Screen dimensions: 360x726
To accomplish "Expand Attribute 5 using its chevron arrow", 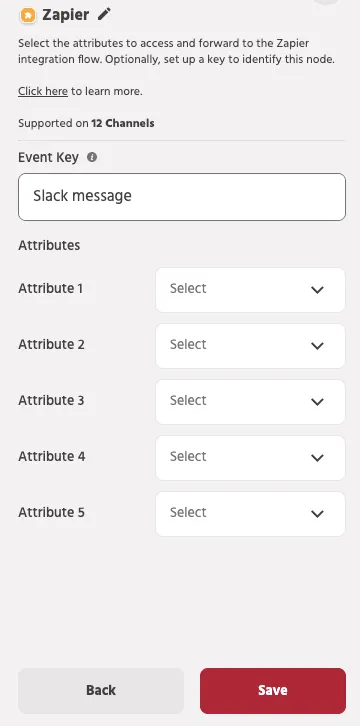I will pos(317,514).
